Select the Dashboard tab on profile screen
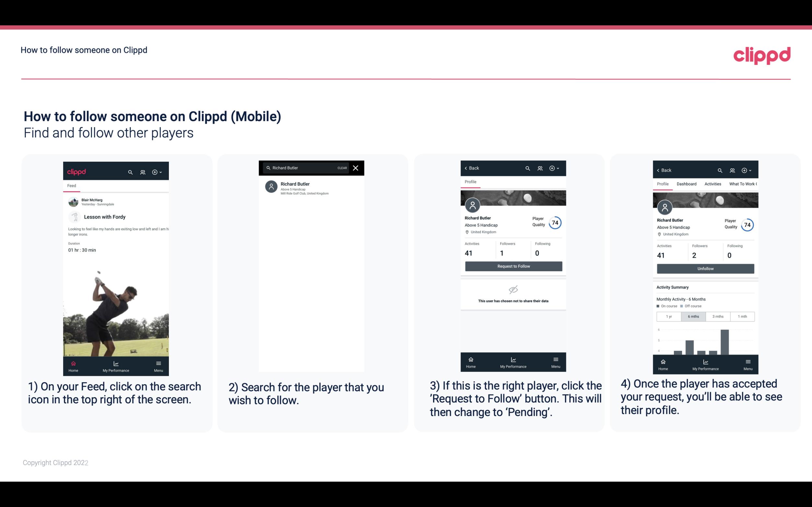The width and height of the screenshot is (812, 507). point(688,184)
